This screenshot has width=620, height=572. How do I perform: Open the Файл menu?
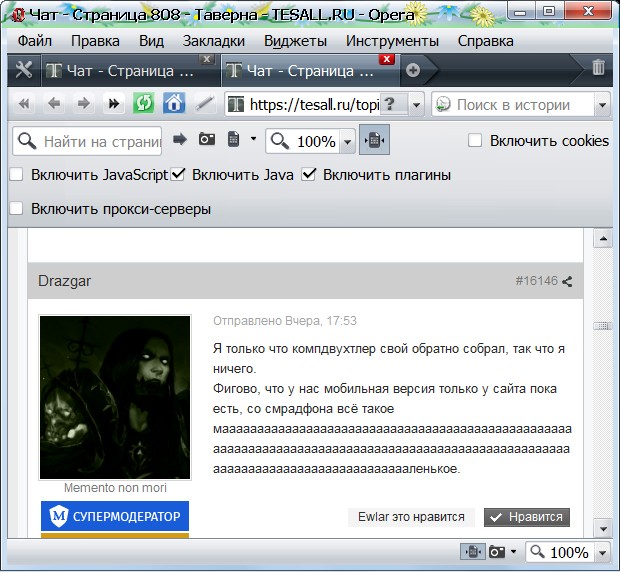click(x=35, y=41)
